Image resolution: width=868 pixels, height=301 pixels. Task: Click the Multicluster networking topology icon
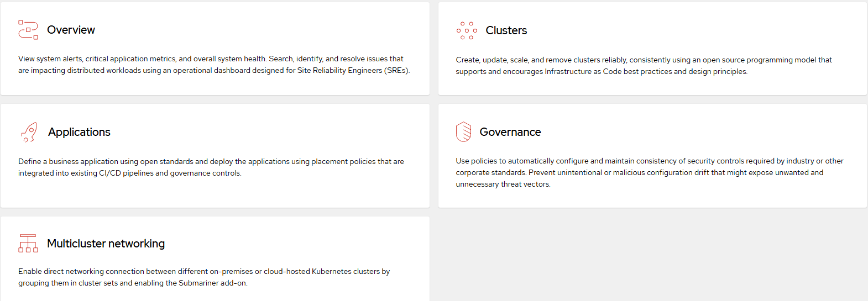pos(28,244)
